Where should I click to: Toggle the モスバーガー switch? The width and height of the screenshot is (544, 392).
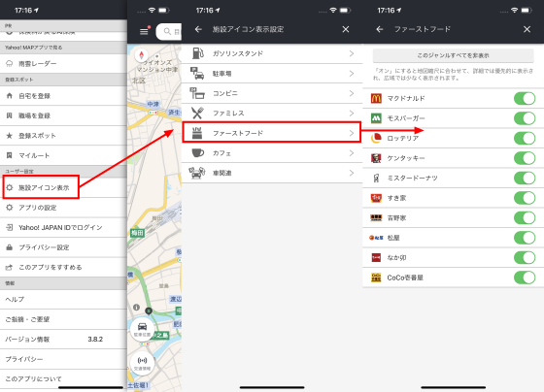[525, 118]
